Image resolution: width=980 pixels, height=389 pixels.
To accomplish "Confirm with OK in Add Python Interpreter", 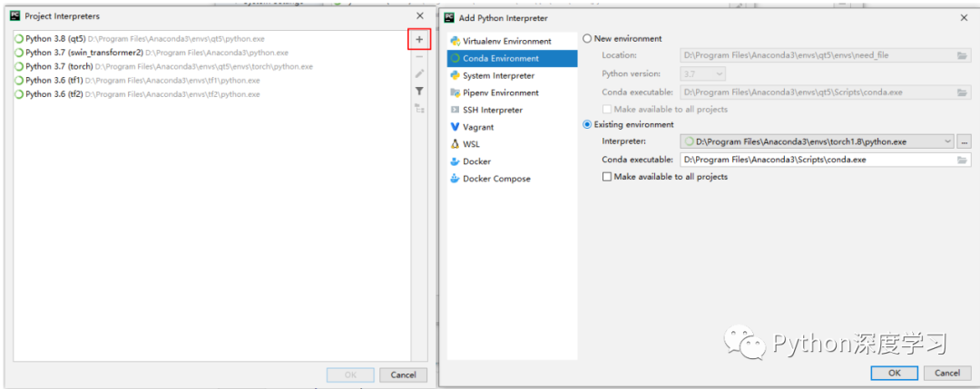I will tap(895, 373).
